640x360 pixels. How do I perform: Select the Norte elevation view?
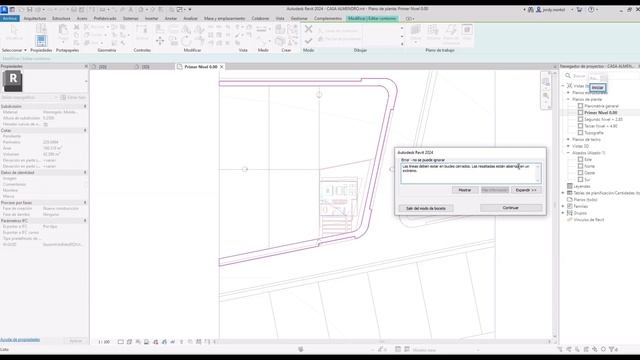click(589, 166)
